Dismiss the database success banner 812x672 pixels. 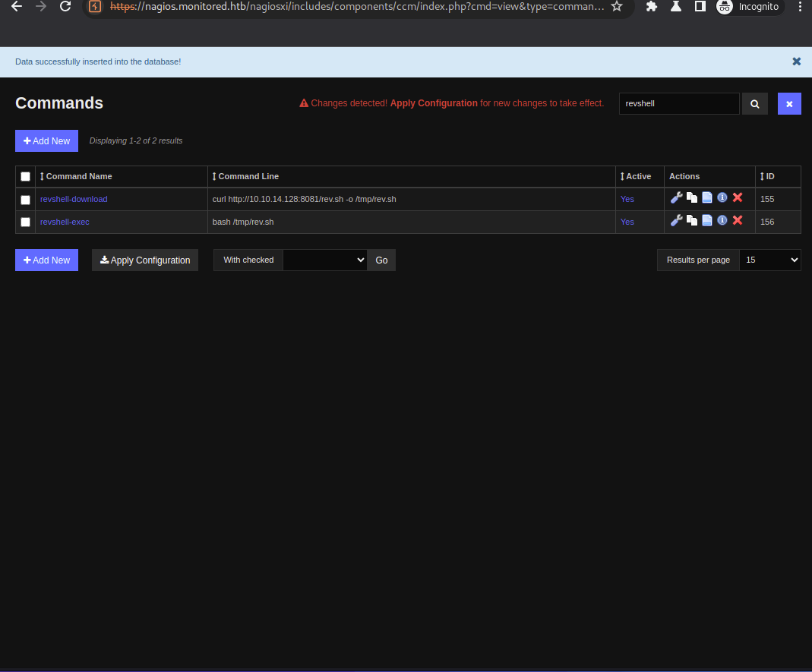tap(797, 62)
